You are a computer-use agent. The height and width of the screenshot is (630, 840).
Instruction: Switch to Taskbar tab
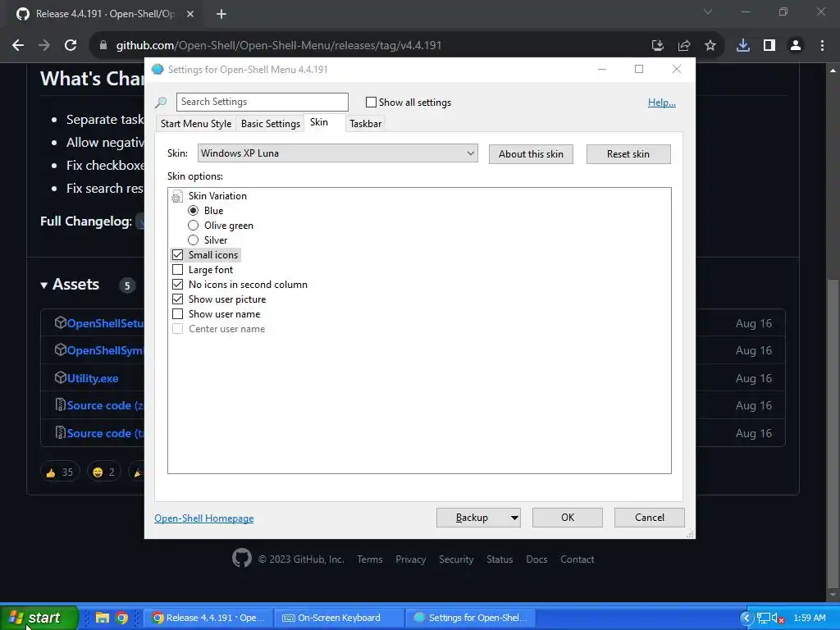365,124
